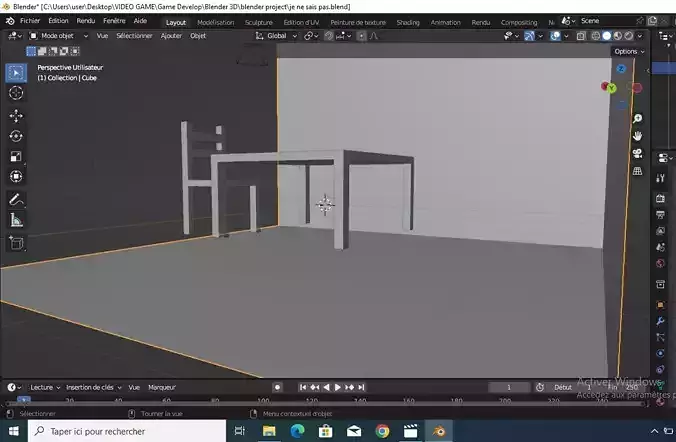Switch to Wireframe viewport shading
The image size is (676, 442).
[596, 36]
